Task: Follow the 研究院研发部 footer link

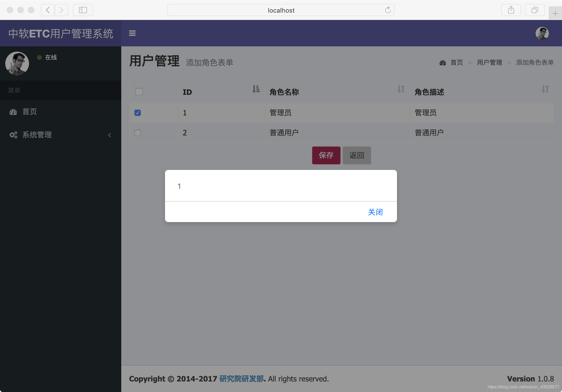Action: [241, 379]
